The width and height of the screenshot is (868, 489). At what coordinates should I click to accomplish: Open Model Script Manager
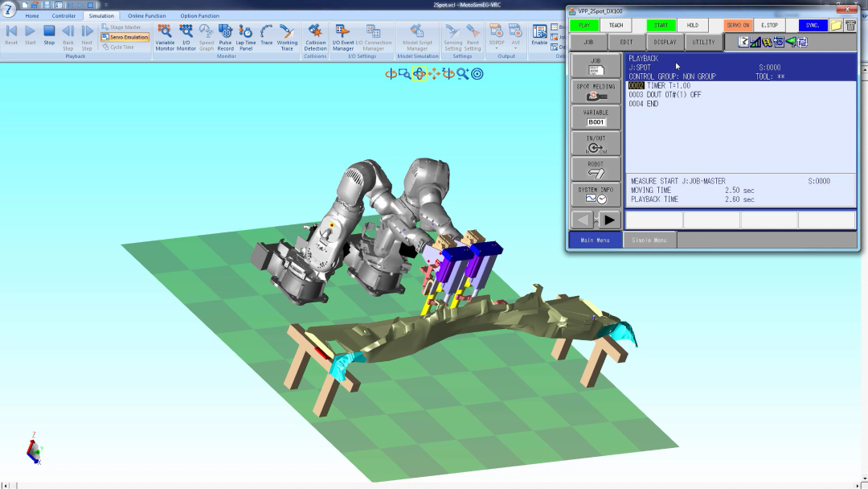[x=417, y=37]
